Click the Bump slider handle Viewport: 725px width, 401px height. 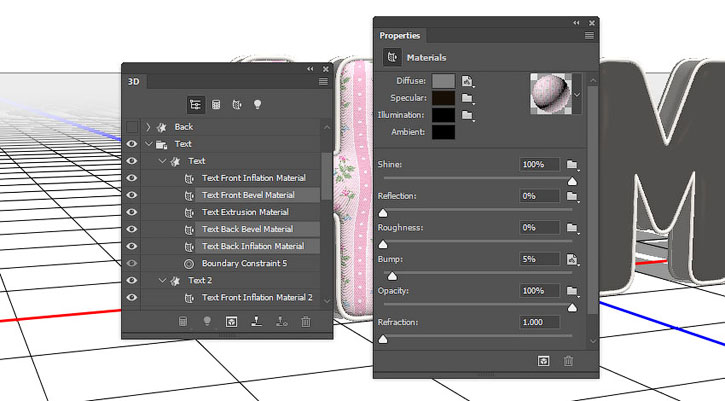[392, 277]
